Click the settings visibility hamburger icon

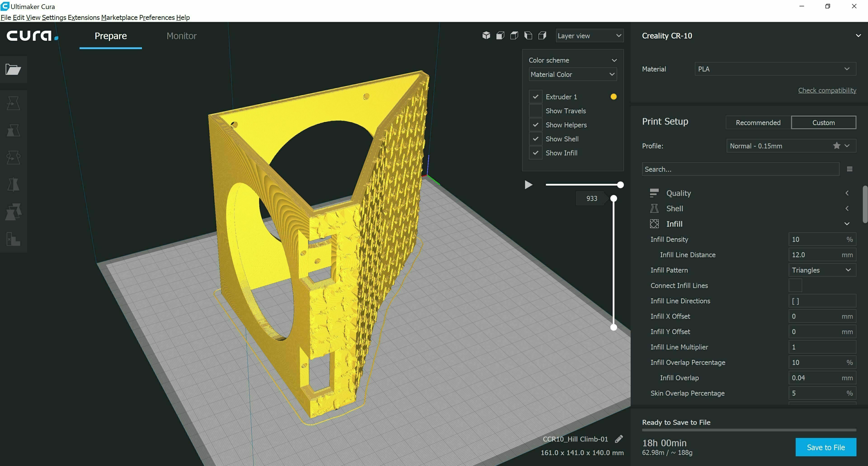click(849, 169)
